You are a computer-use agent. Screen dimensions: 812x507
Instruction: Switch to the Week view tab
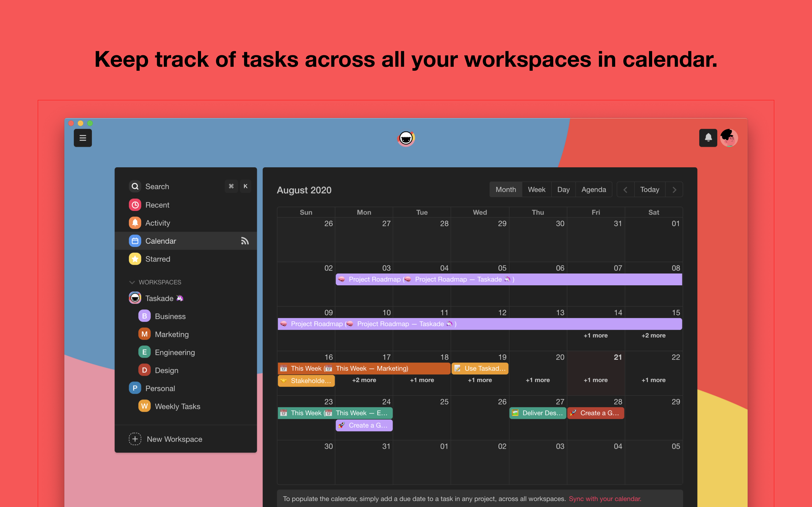coord(536,190)
